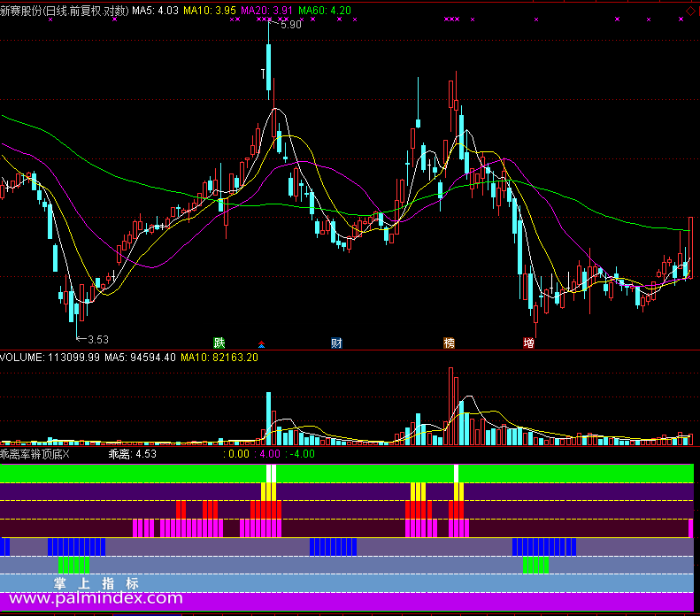Click the 乖离: 4.53 indicator value
This screenshot has width=700, height=616.
(x=132, y=454)
